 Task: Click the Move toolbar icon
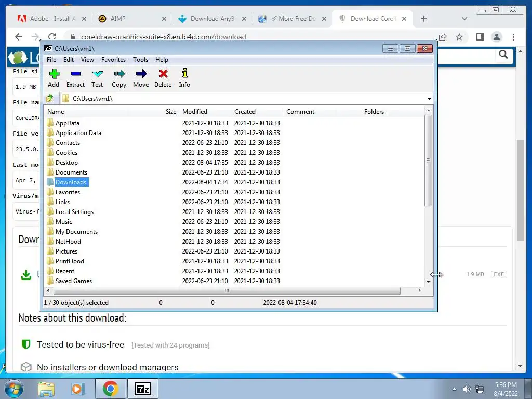coord(141,78)
